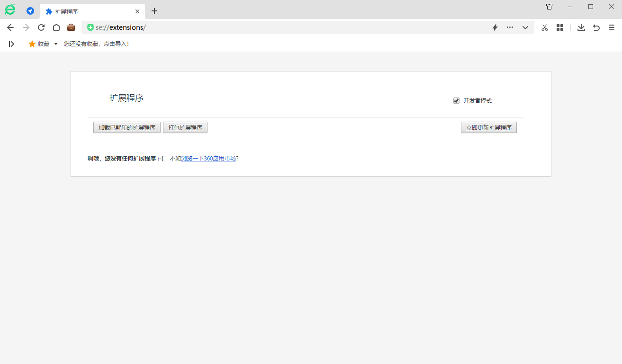Reload the current page
622x364 pixels.
41,27
